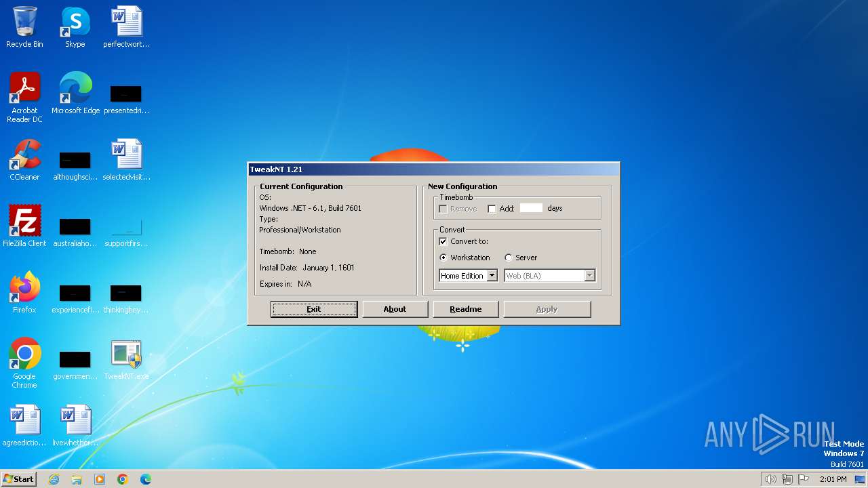The height and width of the screenshot is (488, 868).
Task: Open Chrome from the taskbar
Action: point(123,479)
